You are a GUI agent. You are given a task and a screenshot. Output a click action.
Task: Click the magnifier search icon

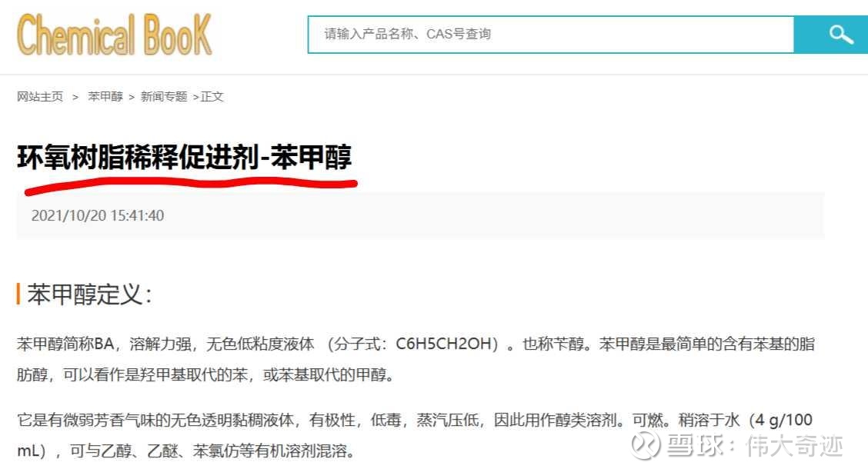click(840, 35)
